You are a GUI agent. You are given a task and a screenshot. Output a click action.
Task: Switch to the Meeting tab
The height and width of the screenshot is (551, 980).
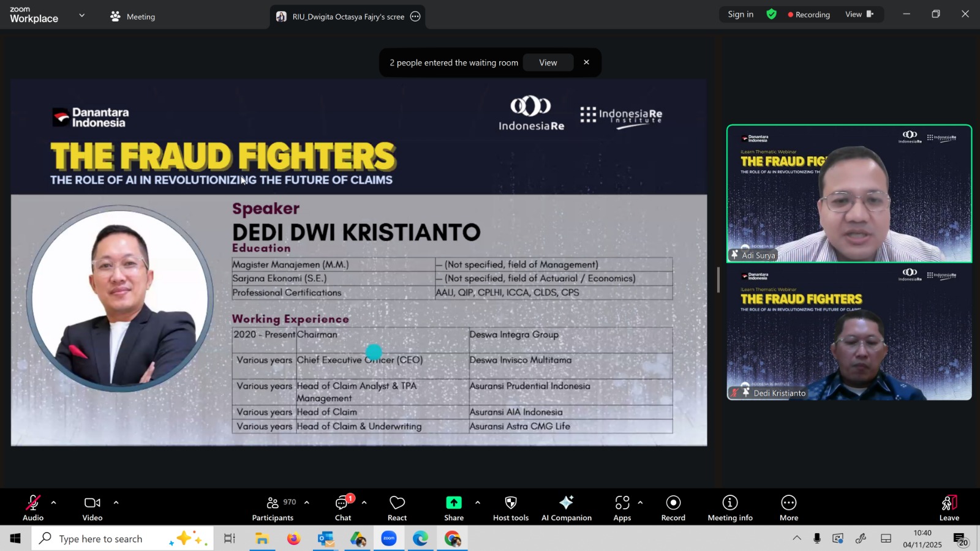pyautogui.click(x=133, y=17)
